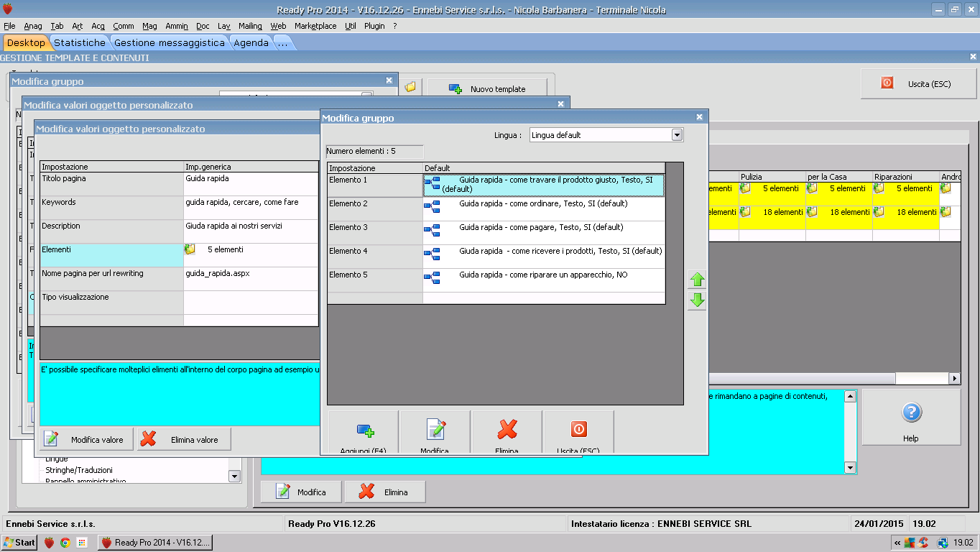Image resolution: width=980 pixels, height=552 pixels.
Task: Select the 'Tipo visualizzazione' setting row
Action: pos(179,303)
